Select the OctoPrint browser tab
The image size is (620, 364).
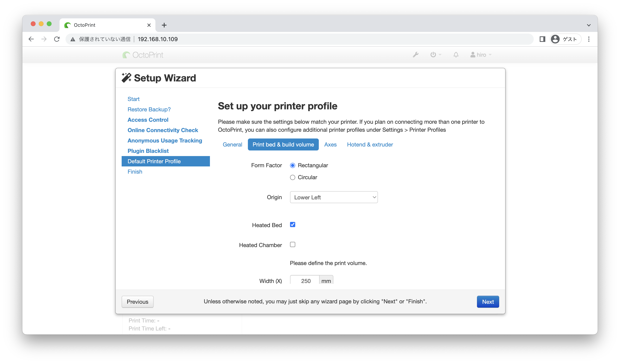pos(107,25)
